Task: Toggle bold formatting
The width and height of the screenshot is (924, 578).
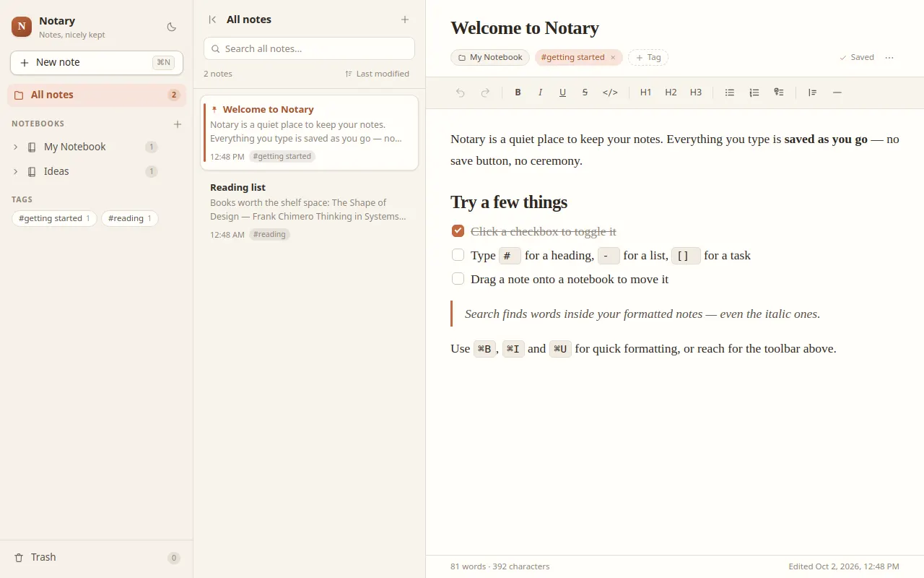Action: click(518, 92)
